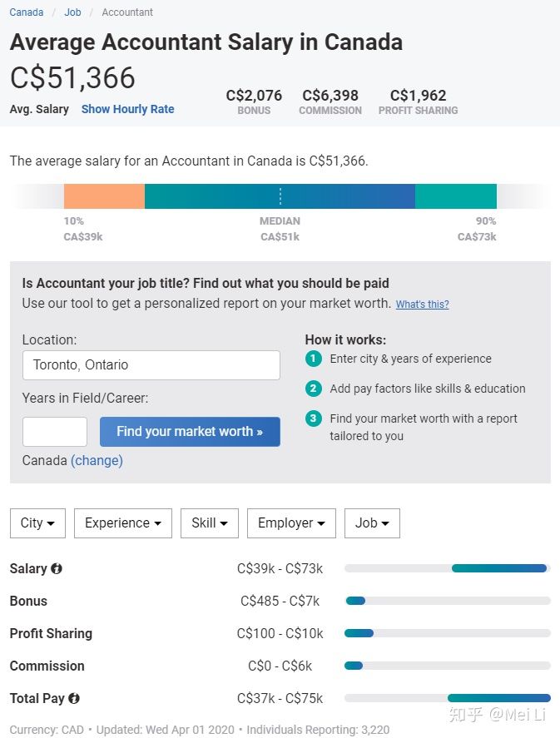560x738 pixels.
Task: Click the info icon beside Total Pay
Action: (74, 699)
